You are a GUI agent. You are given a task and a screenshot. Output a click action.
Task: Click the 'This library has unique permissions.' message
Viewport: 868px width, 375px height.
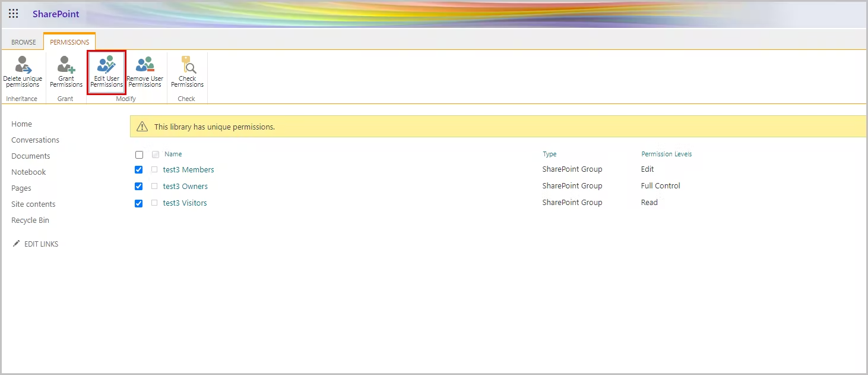(x=214, y=127)
